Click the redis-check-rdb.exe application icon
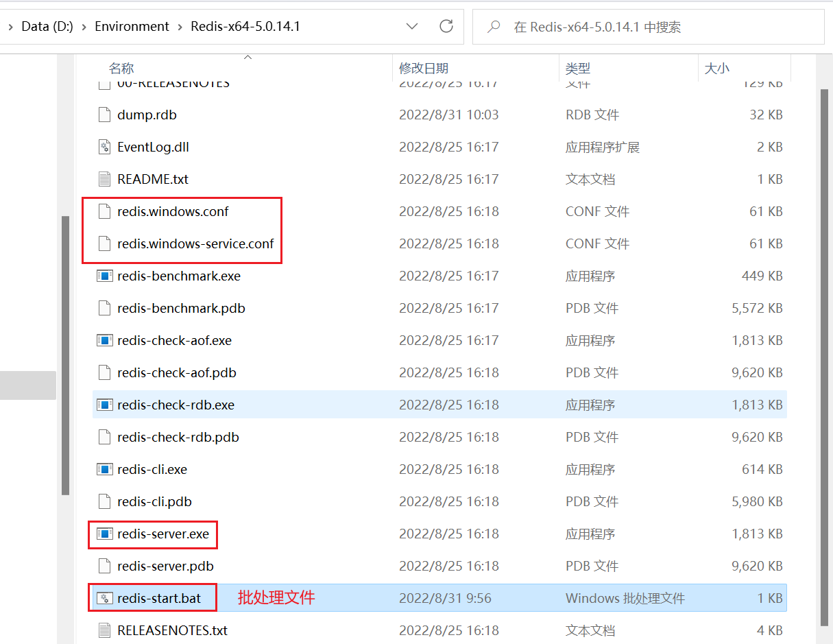Viewport: 833px width, 644px height. tap(105, 405)
